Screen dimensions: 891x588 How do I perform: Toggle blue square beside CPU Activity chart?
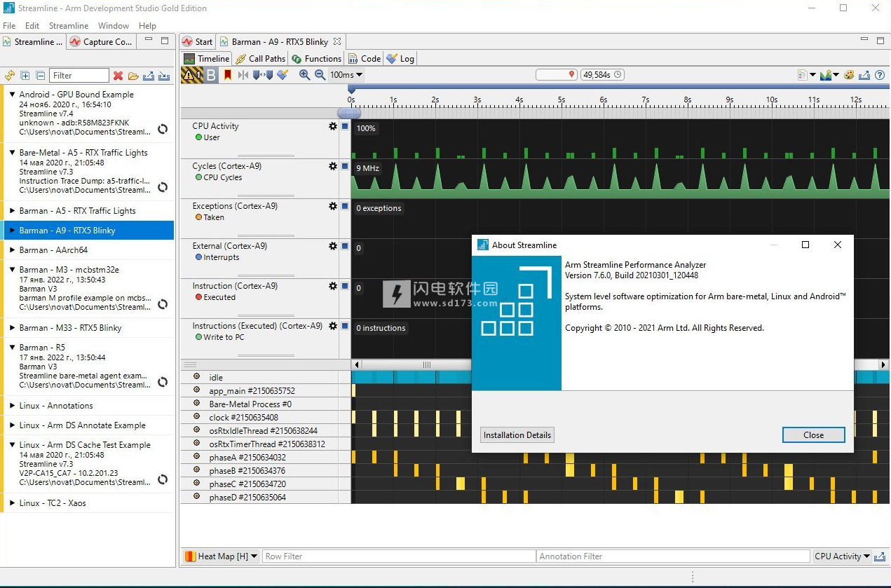345,126
